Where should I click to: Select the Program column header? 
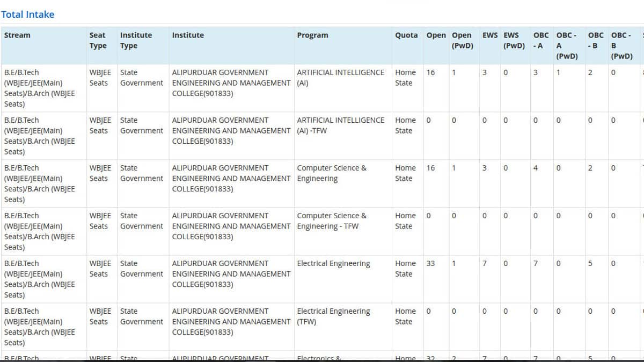(312, 35)
